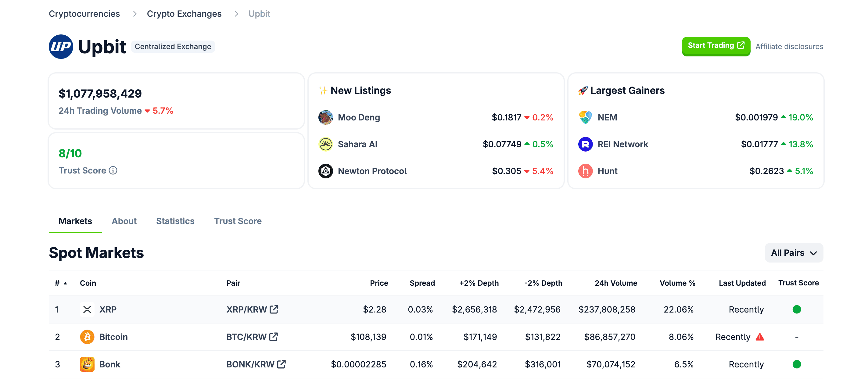868x379 pixels.
Task: Sort by the Spread column header
Action: (422, 283)
